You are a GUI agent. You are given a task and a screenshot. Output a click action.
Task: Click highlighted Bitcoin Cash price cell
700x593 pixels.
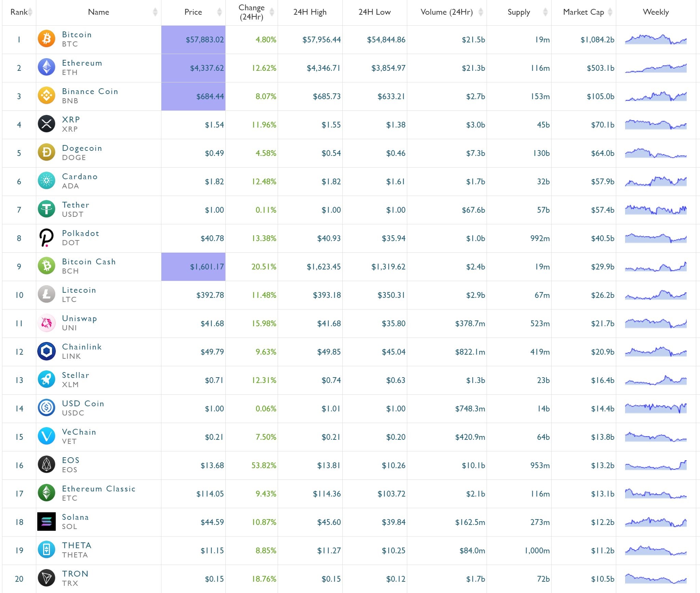[x=193, y=267]
